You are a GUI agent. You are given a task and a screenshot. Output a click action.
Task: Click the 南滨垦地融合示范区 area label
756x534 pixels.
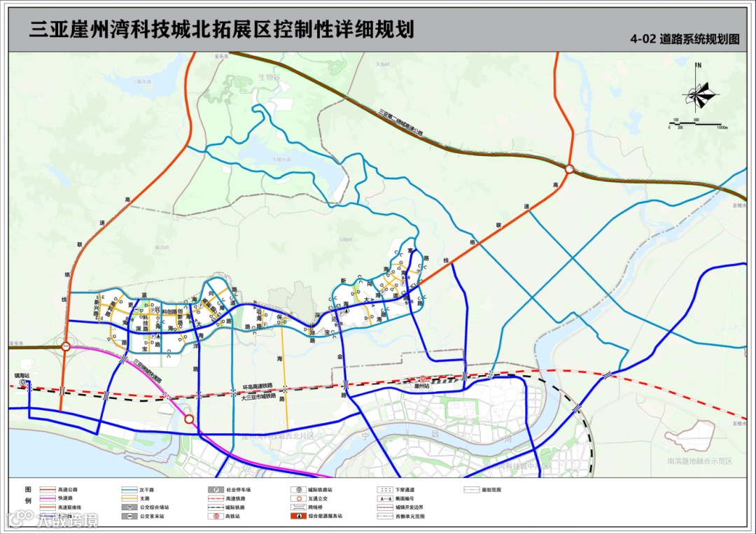699,461
